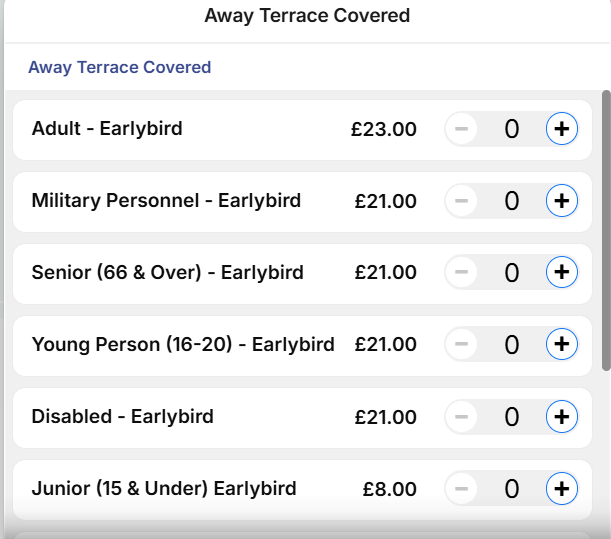This screenshot has height=539, width=611.
Task: Click the Away Terrace Covered title bar
Action: pos(307,16)
